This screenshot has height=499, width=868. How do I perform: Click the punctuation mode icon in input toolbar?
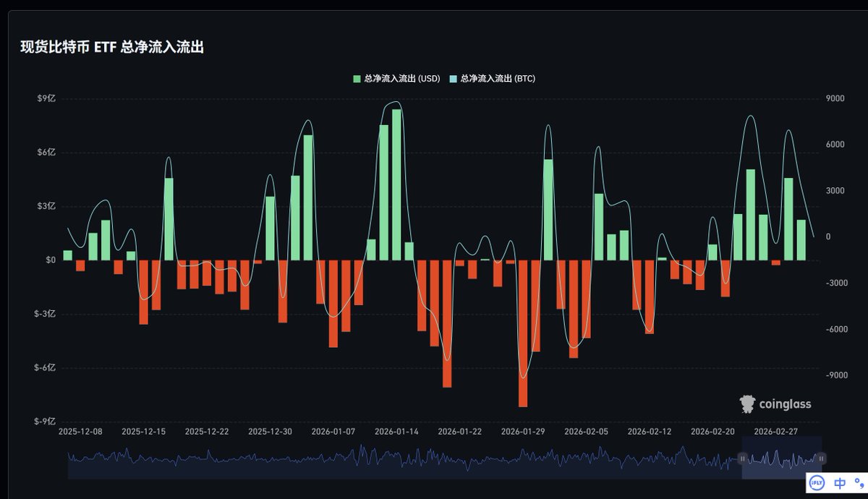click(x=859, y=483)
